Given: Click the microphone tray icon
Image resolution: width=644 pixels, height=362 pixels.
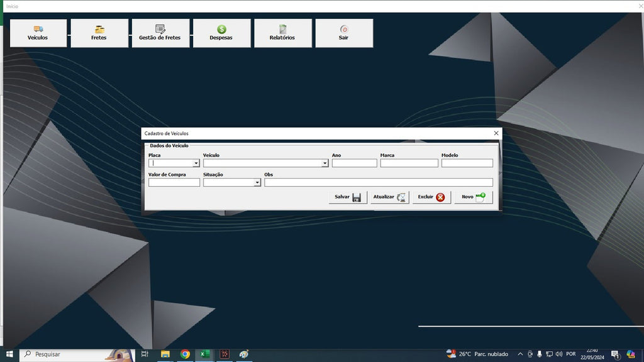Looking at the screenshot, I should point(539,354).
